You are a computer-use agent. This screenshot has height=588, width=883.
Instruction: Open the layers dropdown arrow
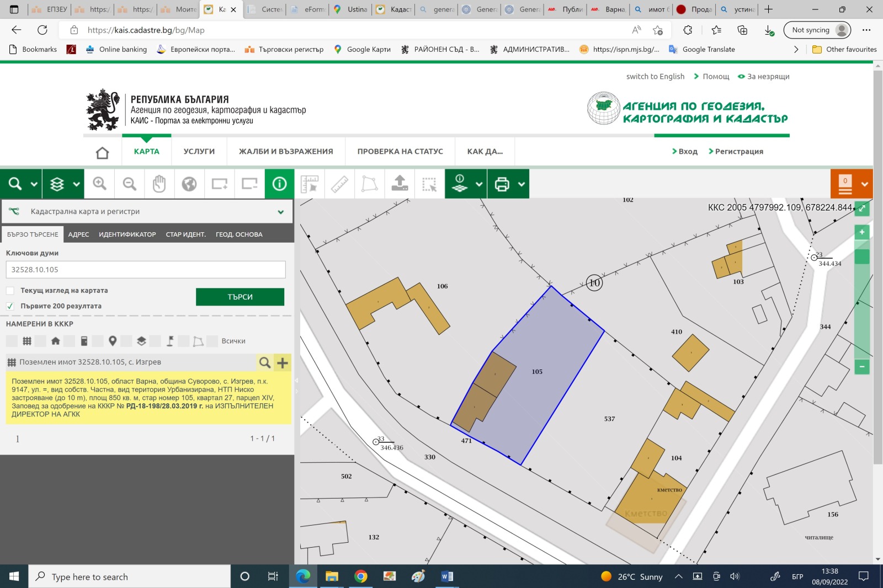point(76,184)
